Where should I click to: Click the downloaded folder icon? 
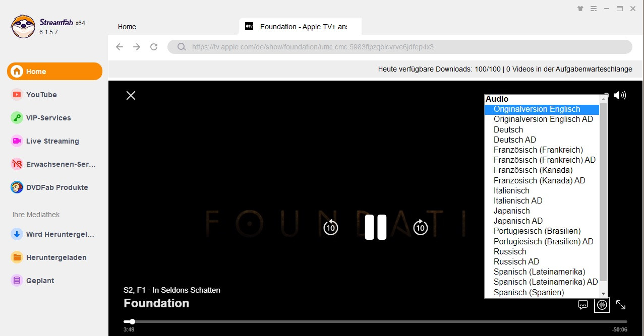coord(17,257)
